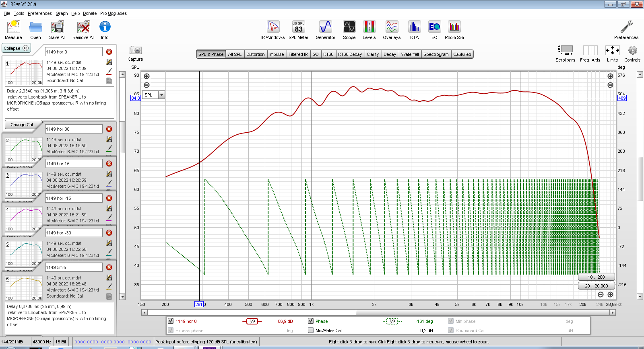Switch to the All SPL tab
This screenshot has height=349, width=644.
(235, 54)
